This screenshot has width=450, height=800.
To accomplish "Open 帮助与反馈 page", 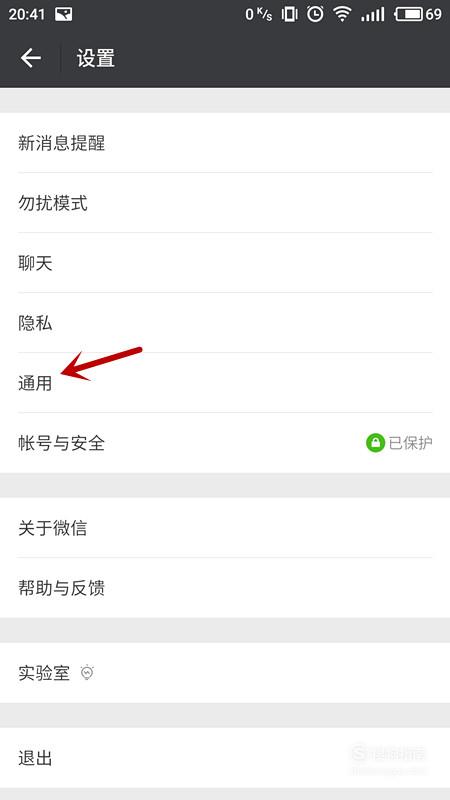I will point(225,588).
